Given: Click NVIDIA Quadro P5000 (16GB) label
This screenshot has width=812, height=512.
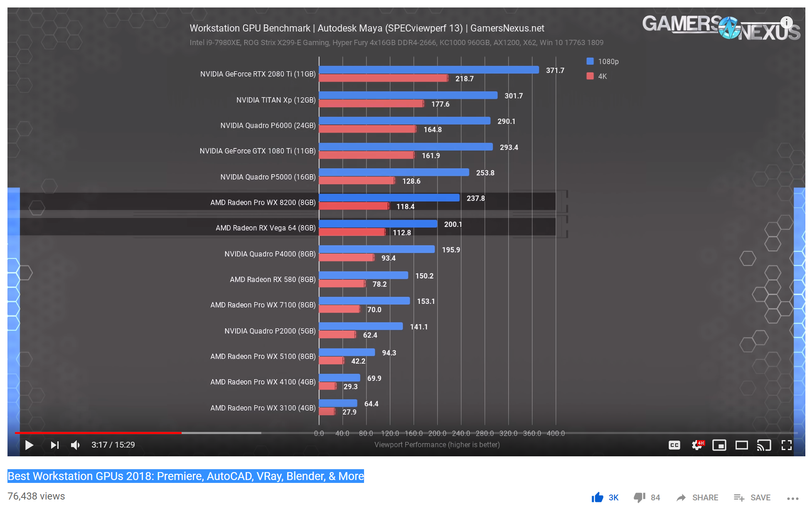Looking at the screenshot, I should pyautogui.click(x=268, y=177).
